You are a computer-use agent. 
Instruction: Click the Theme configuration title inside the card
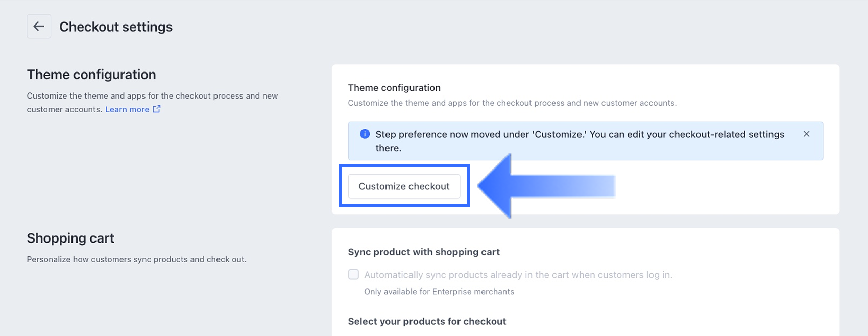394,88
